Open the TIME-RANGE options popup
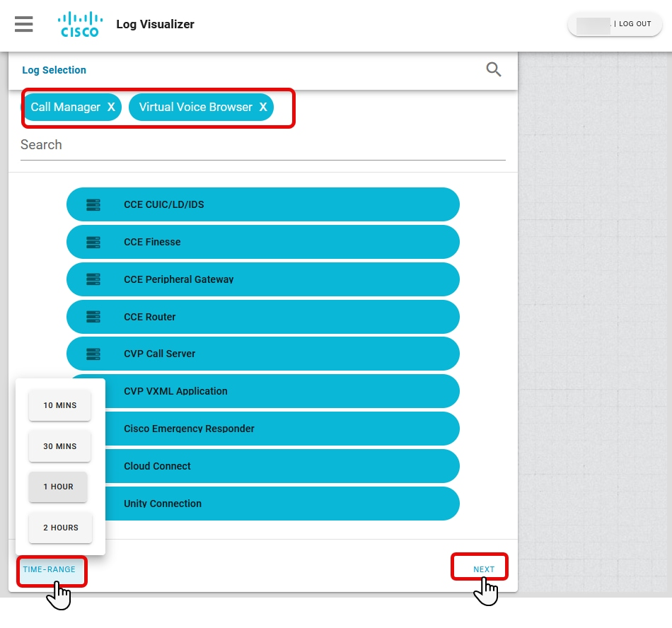 coord(50,569)
